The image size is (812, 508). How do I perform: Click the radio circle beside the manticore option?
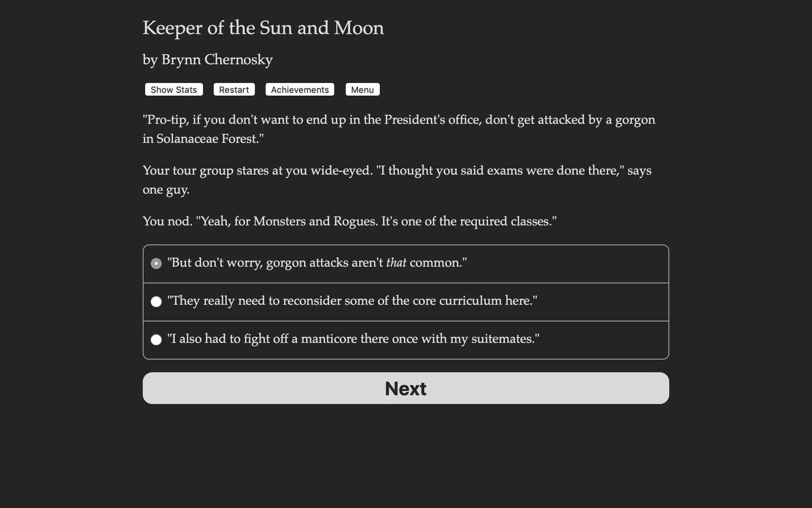pyautogui.click(x=156, y=340)
